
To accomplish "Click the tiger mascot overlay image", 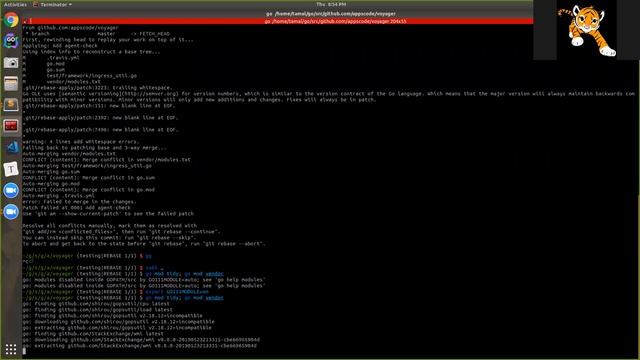I will [x=586, y=30].
